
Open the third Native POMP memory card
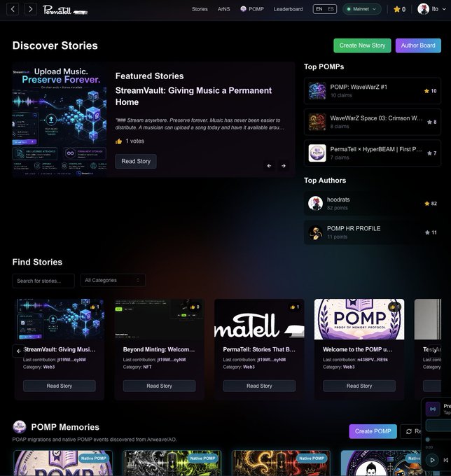(x=281, y=463)
